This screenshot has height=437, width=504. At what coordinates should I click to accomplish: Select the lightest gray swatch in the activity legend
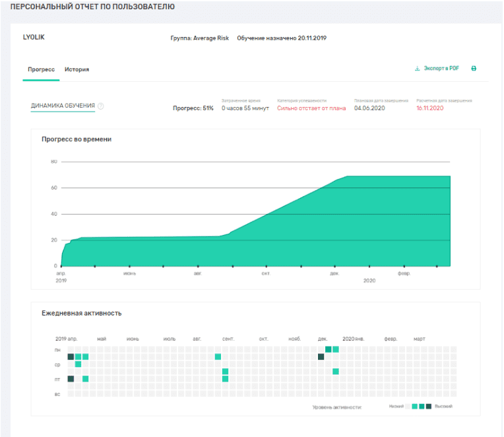click(x=408, y=407)
